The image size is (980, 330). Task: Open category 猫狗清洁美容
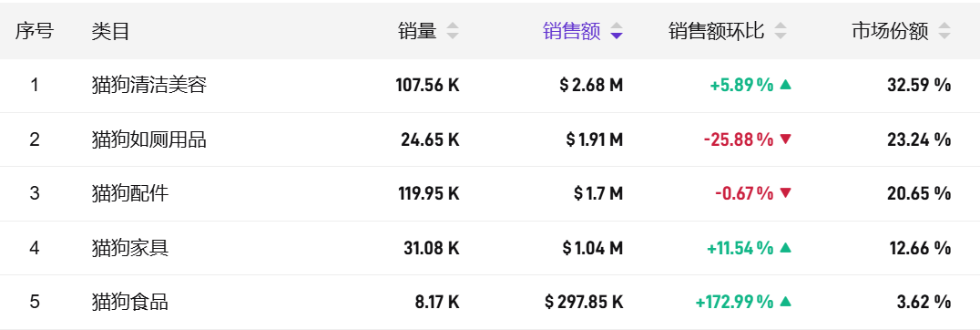(x=148, y=85)
